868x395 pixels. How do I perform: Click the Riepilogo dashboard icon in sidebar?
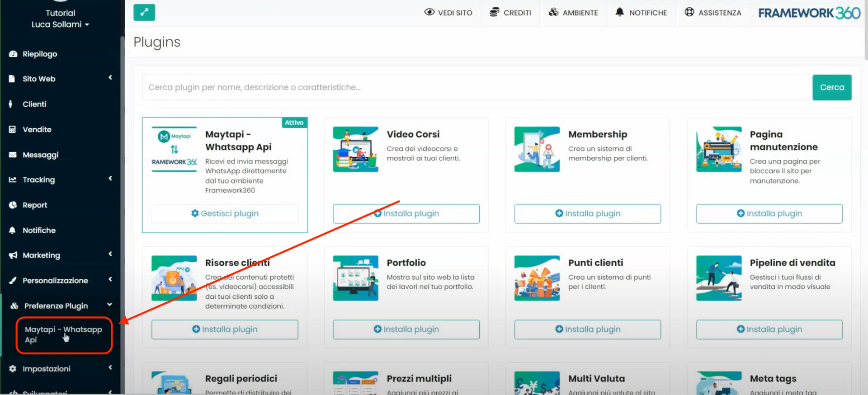(13, 54)
